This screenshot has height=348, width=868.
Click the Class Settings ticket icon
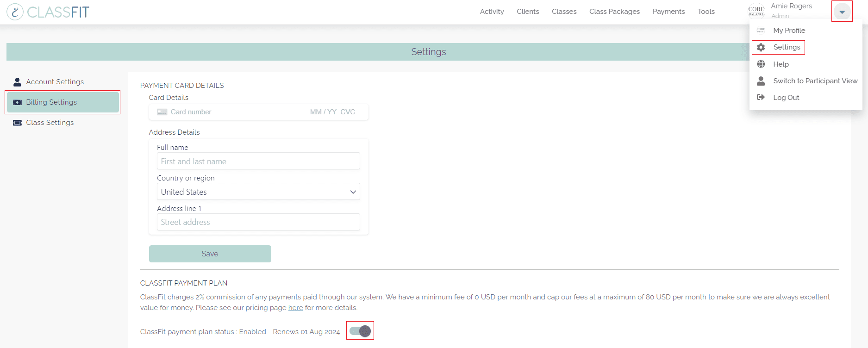pyautogui.click(x=17, y=123)
